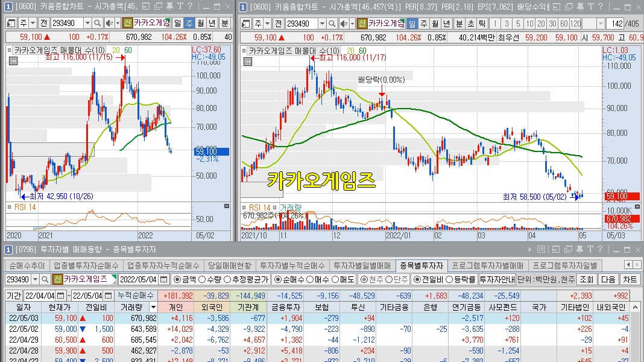644x362 pixels.
Task: Click candle count field showing 142
Action: pos(616,24)
